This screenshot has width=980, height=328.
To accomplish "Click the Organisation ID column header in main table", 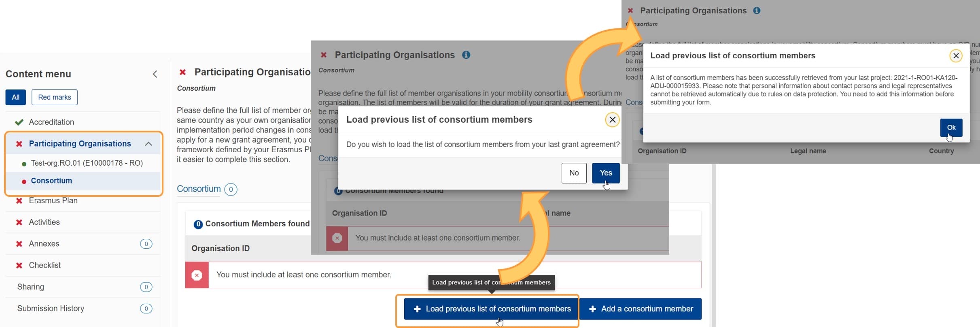I will [x=221, y=248].
